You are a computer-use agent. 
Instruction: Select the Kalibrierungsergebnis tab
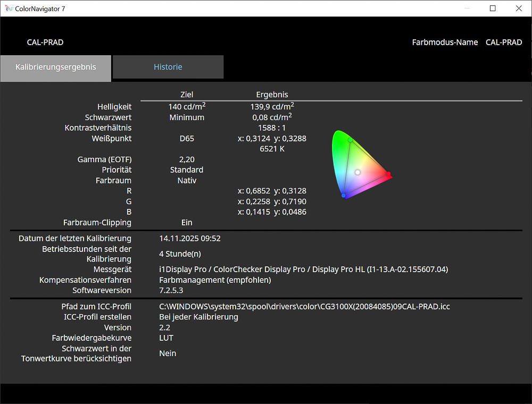pos(56,68)
